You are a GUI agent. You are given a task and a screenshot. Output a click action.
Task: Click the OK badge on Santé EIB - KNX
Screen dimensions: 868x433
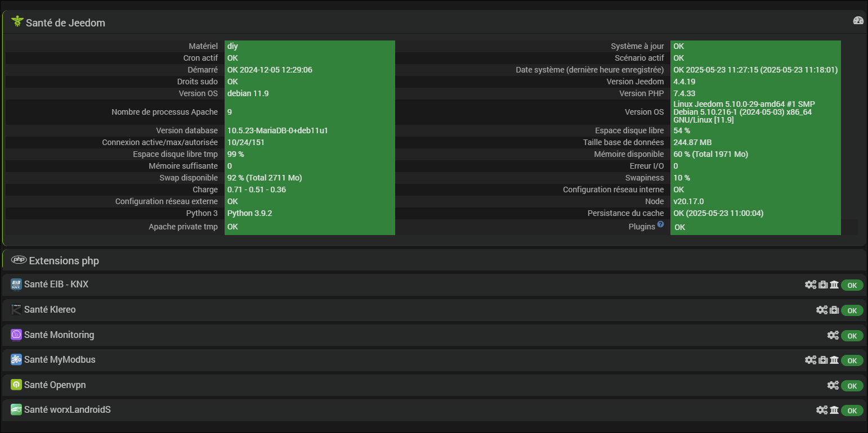point(852,285)
